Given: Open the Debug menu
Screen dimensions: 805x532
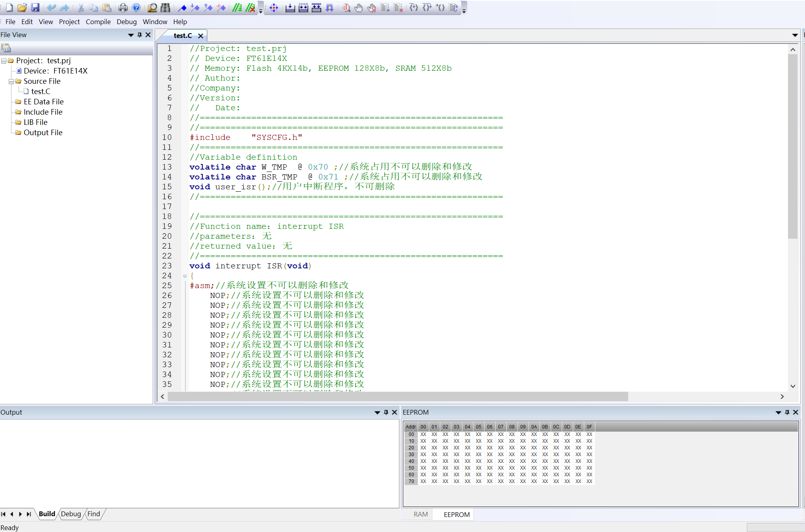Looking at the screenshot, I should (127, 22).
